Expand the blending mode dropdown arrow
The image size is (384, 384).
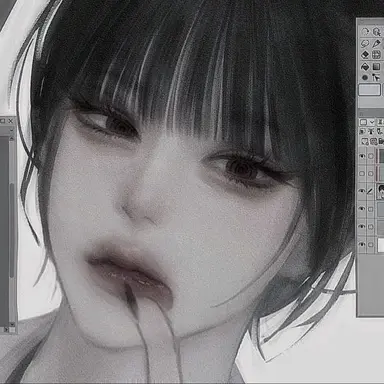[x=372, y=122]
